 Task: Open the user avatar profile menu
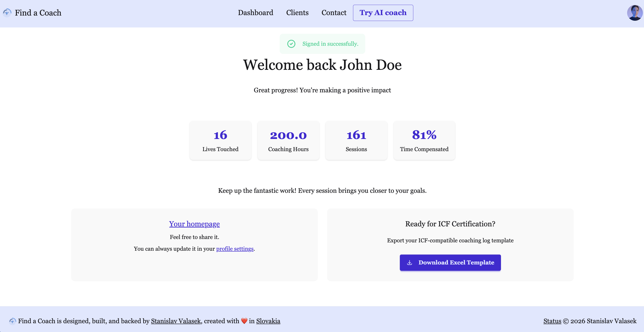(x=635, y=13)
